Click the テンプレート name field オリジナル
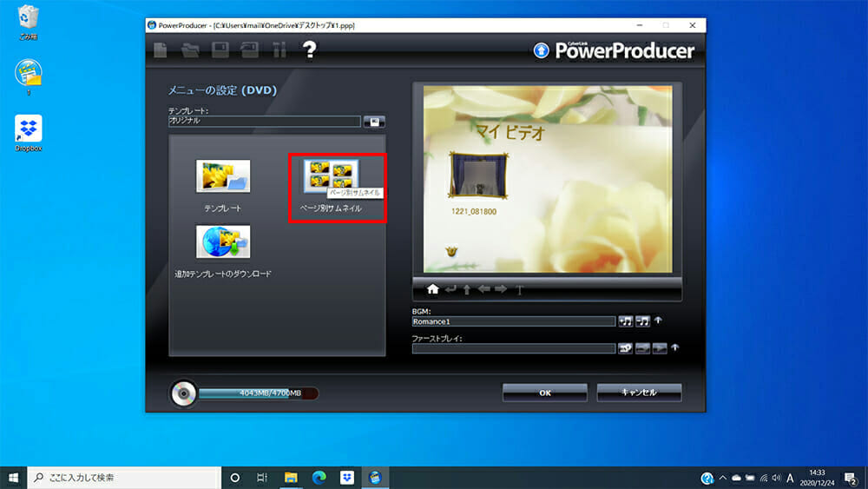The width and height of the screenshot is (868, 489). pyautogui.click(x=265, y=121)
